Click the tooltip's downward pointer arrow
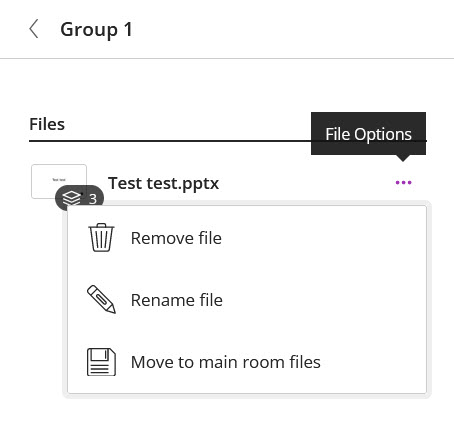The width and height of the screenshot is (454, 441). [x=403, y=158]
